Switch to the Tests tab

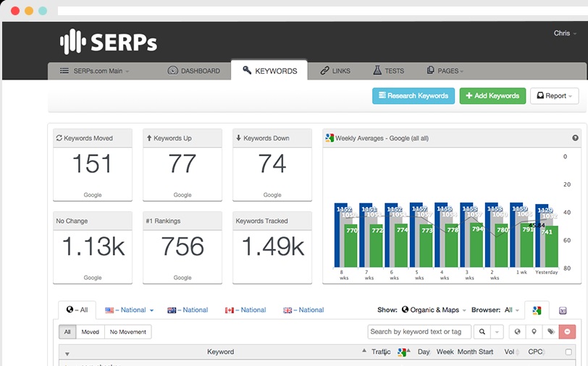[x=388, y=70]
